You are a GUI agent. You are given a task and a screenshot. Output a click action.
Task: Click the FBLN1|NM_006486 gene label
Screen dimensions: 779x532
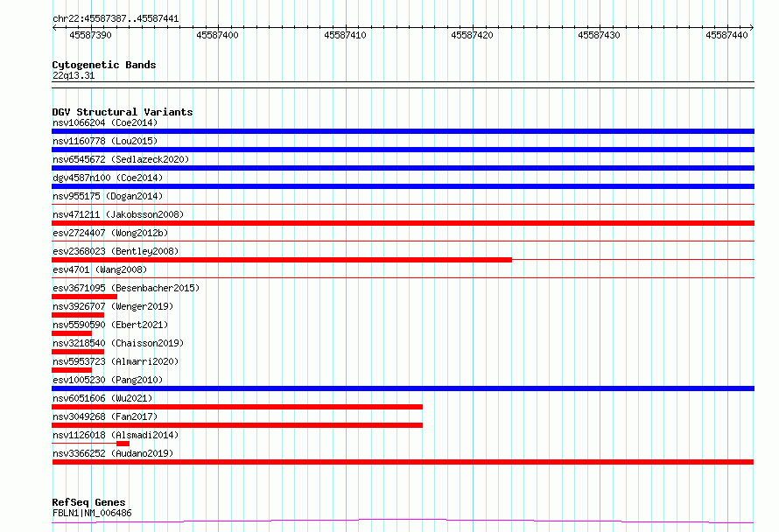click(x=92, y=513)
